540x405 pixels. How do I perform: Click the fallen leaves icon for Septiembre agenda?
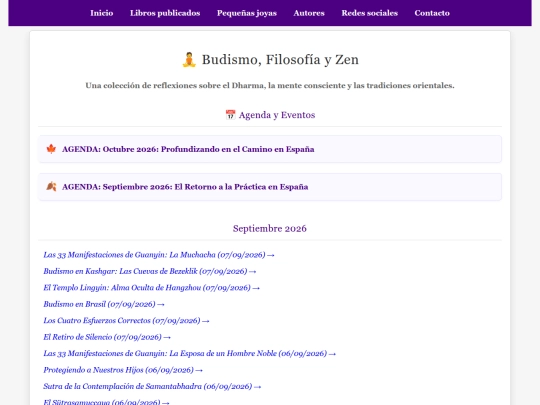point(51,186)
